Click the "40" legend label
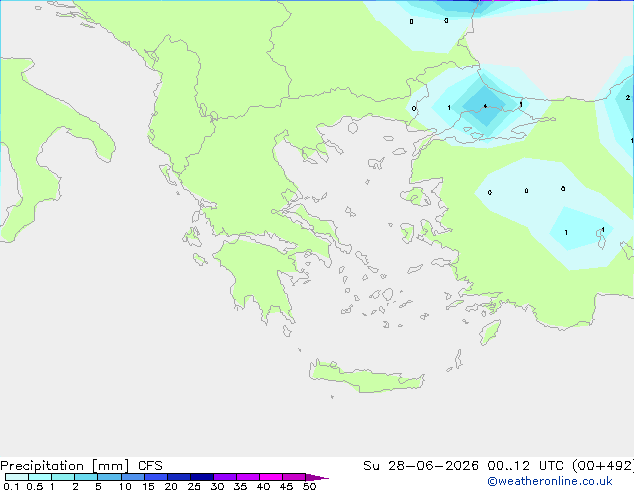This screenshot has width=634, height=490. click(x=263, y=486)
